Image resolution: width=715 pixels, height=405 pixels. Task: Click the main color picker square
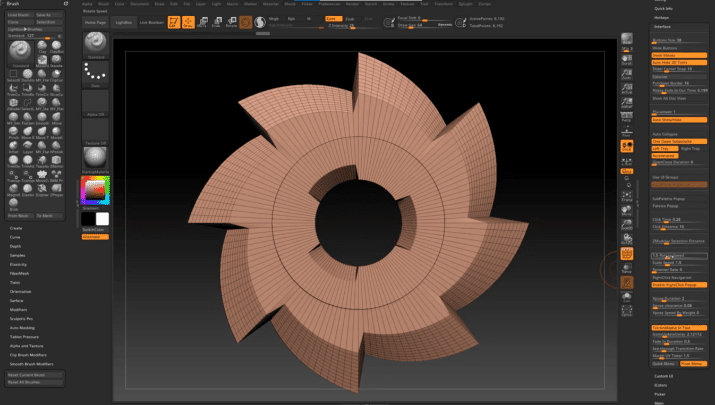tap(95, 191)
